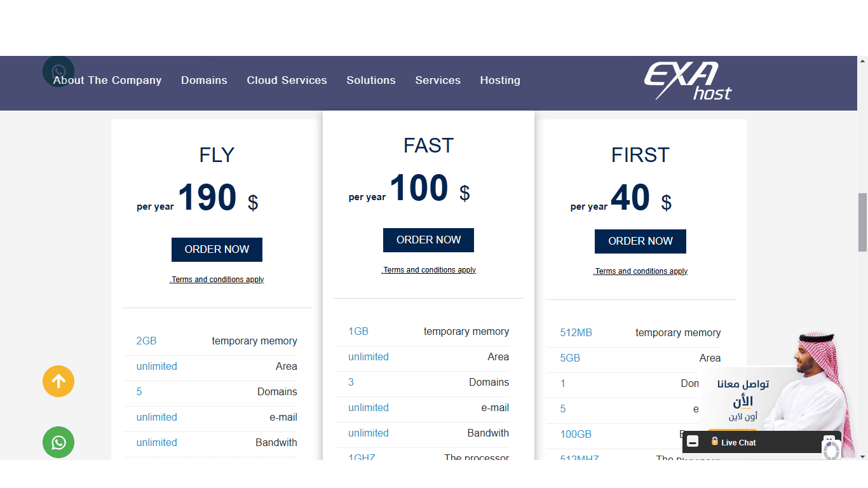The height and width of the screenshot is (488, 868).
Task: Click the scroll-down arrow of page scrollbar
Action: tap(862, 456)
